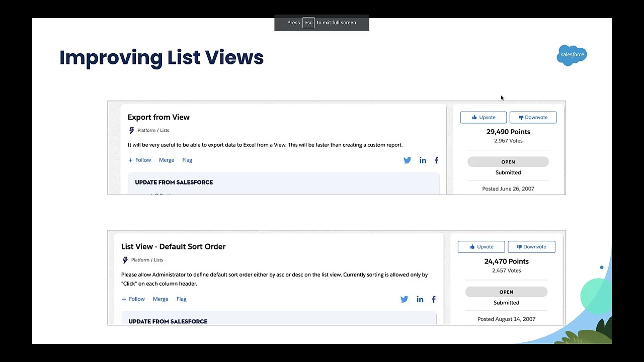Screen dimensions: 644x362
Task: Click lightning icon beside Export from View category
Action: pyautogui.click(x=132, y=130)
